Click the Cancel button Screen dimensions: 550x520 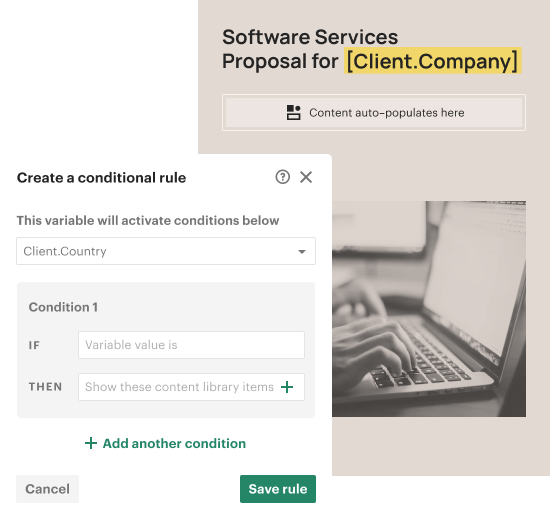[x=47, y=489]
